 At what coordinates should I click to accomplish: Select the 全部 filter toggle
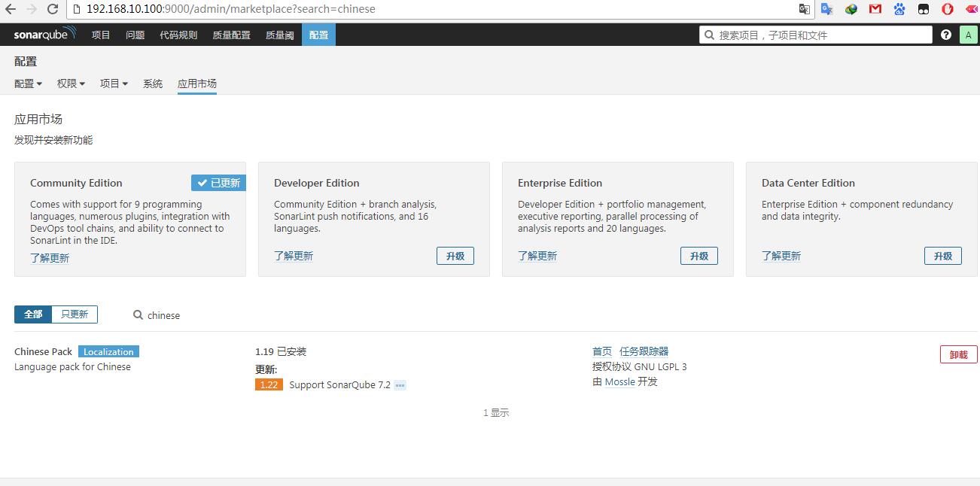click(x=33, y=314)
